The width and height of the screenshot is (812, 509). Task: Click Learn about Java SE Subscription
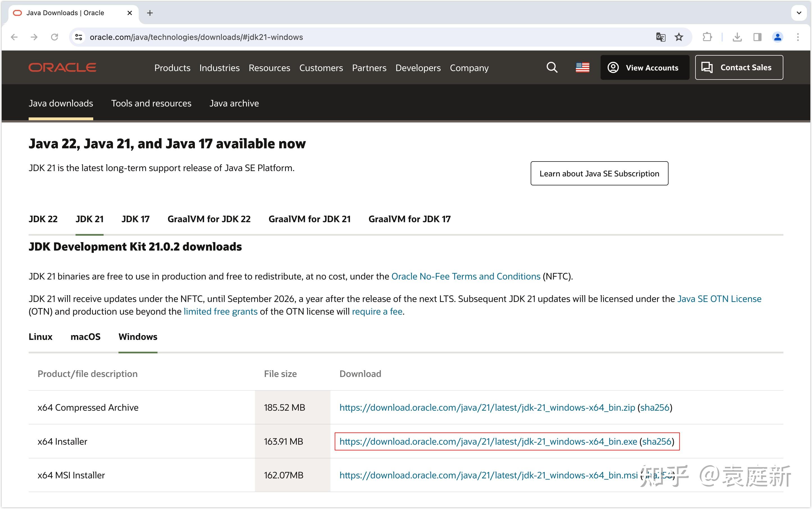(x=599, y=173)
